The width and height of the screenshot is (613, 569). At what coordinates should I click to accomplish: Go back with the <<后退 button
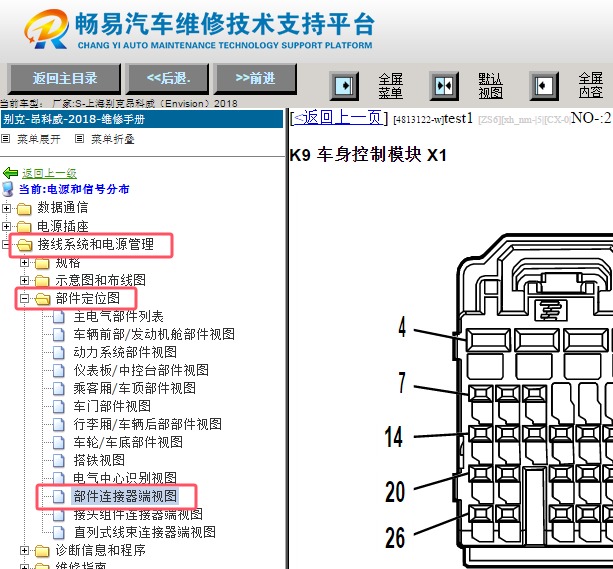(168, 79)
